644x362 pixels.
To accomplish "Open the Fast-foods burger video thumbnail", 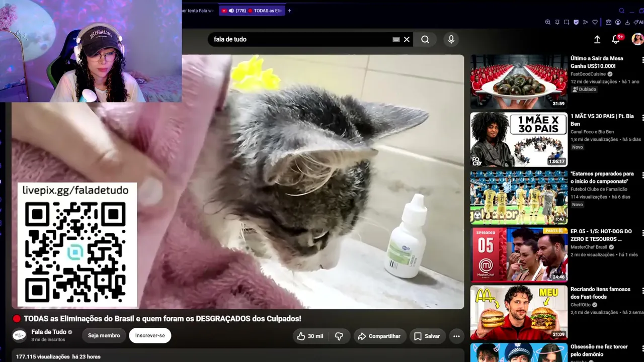I will tap(519, 313).
